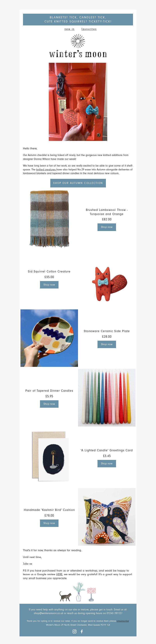156x644 pixels.
Task: Open the rainbow tapered candles image
Action: click(x=107, y=398)
